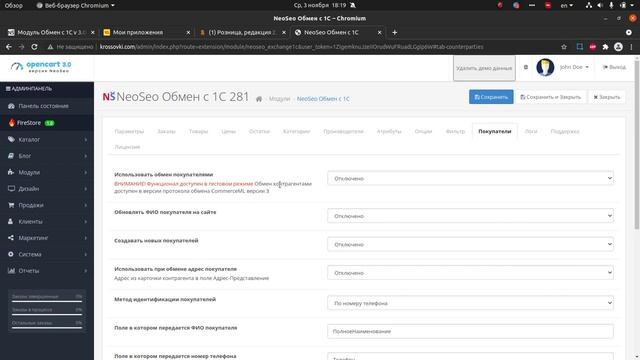Click John Doe avatar picture
The height and width of the screenshot is (360, 640).
point(545,67)
